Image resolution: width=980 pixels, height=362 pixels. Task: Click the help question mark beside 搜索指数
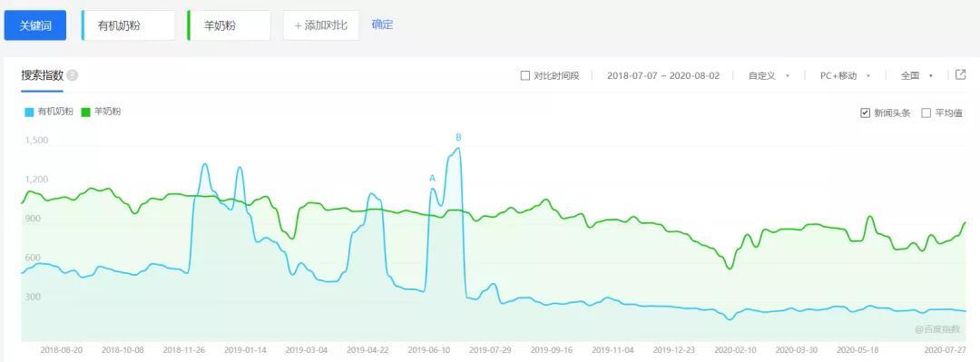73,75
